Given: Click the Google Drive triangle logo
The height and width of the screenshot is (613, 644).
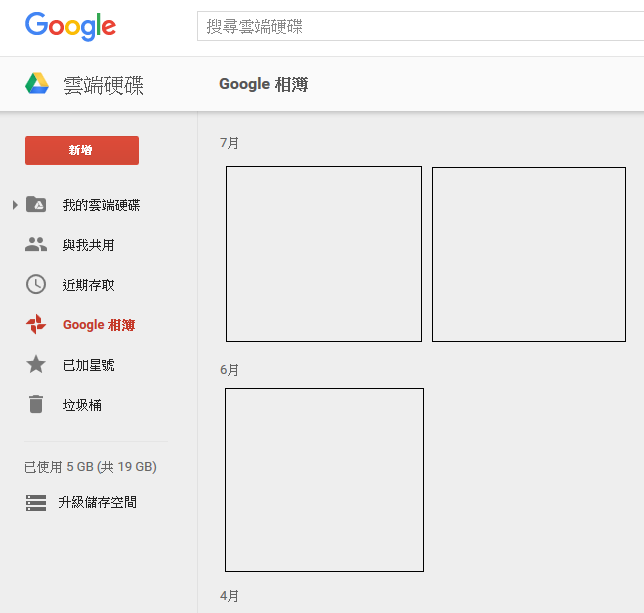Looking at the screenshot, I should (37, 83).
